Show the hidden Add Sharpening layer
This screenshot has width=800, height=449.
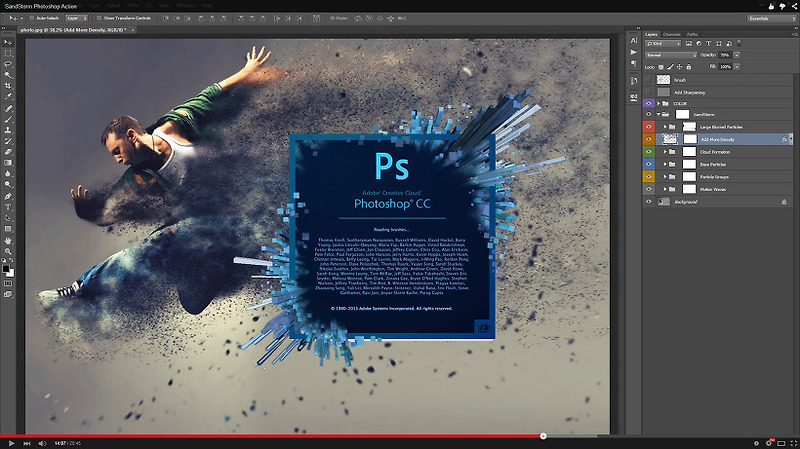[648, 92]
